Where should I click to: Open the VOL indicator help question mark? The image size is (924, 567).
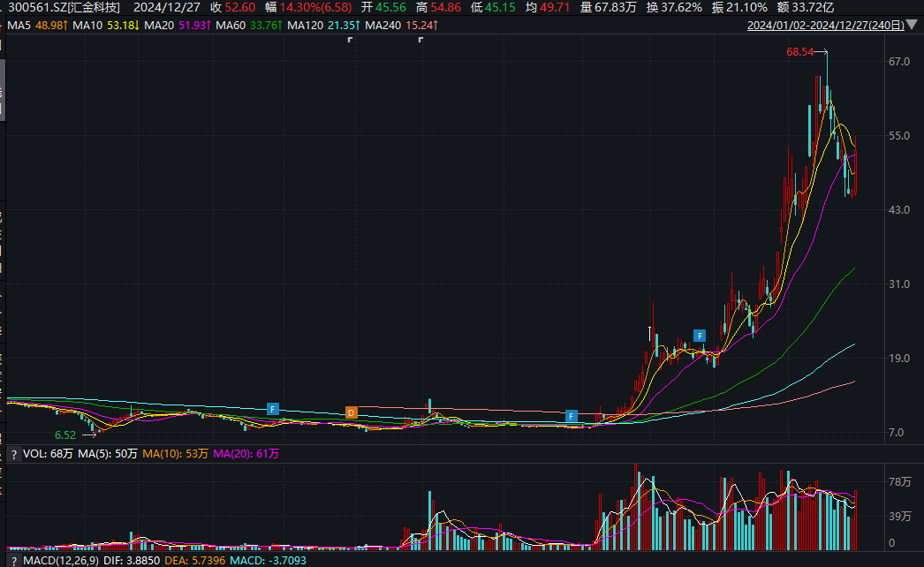click(14, 455)
